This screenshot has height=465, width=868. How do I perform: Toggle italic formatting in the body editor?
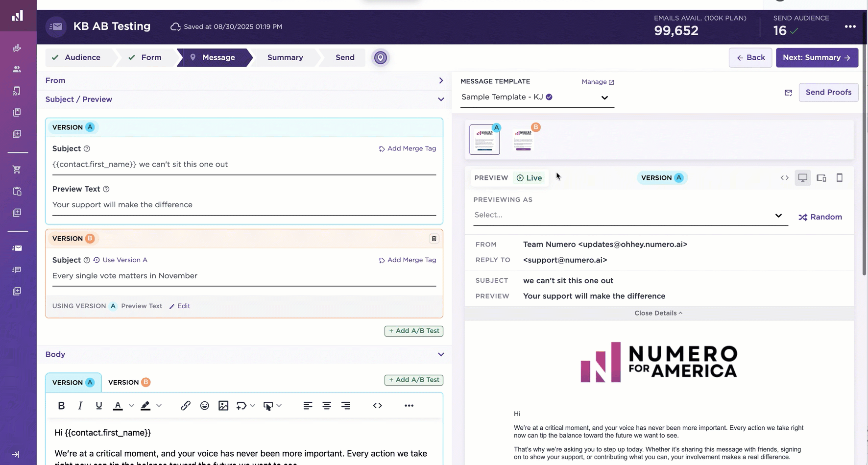point(80,406)
